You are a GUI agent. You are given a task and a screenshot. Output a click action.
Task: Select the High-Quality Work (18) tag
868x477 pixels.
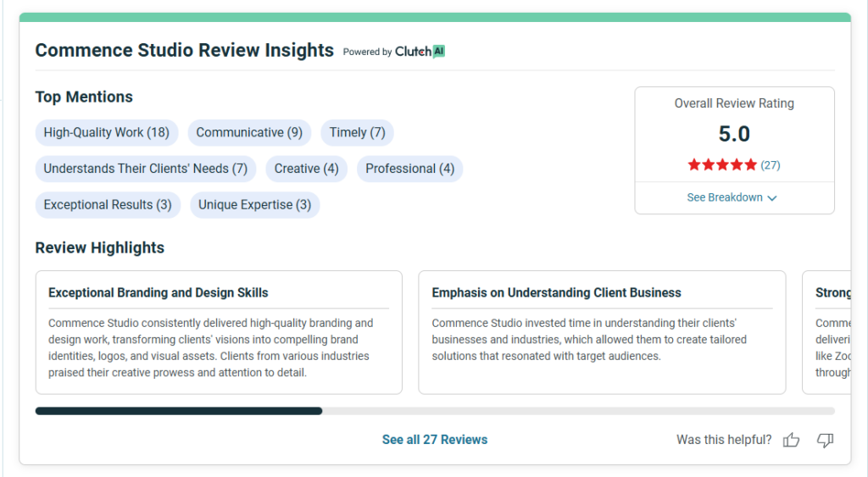click(x=106, y=133)
